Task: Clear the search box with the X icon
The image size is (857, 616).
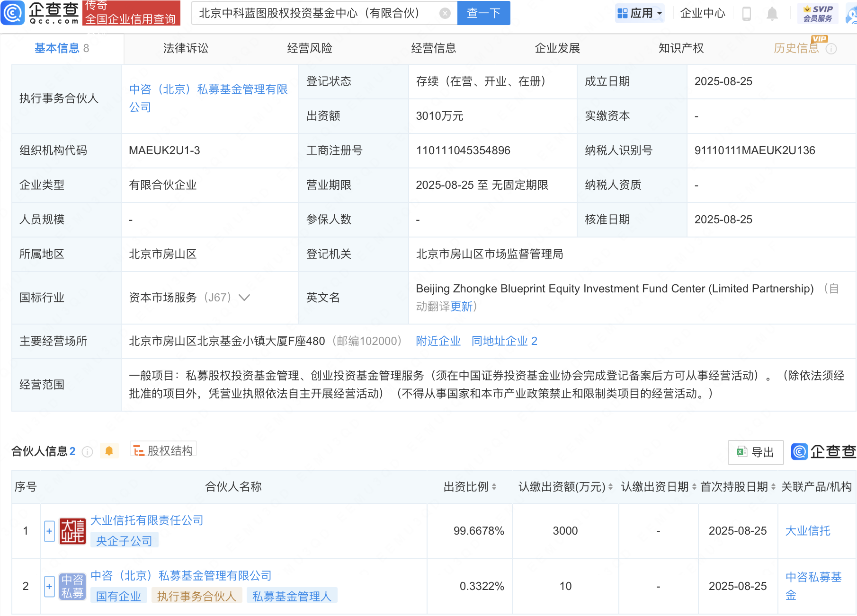Action: [x=445, y=13]
